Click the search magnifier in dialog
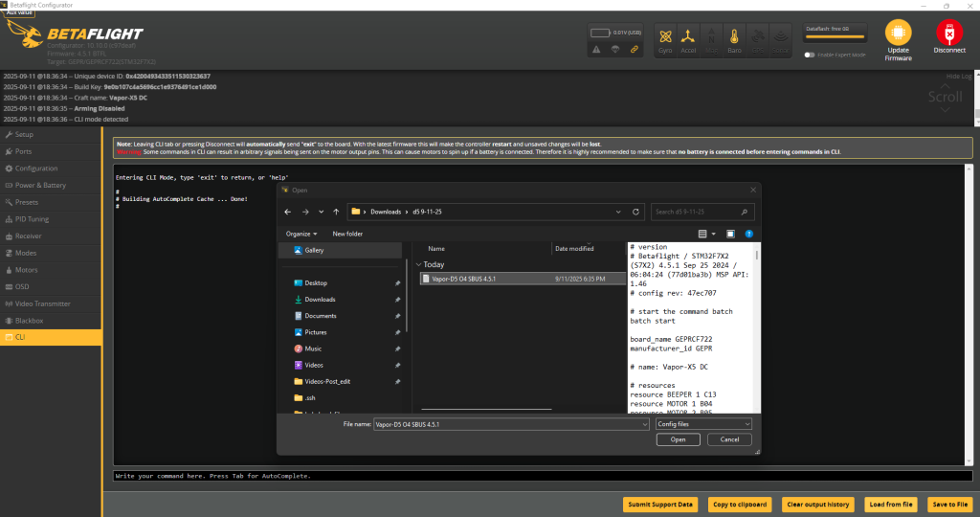Viewport: 980px width, 517px height. (745, 212)
